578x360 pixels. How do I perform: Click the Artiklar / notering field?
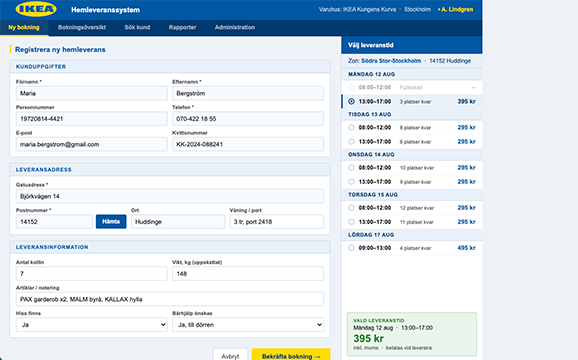[x=170, y=299]
